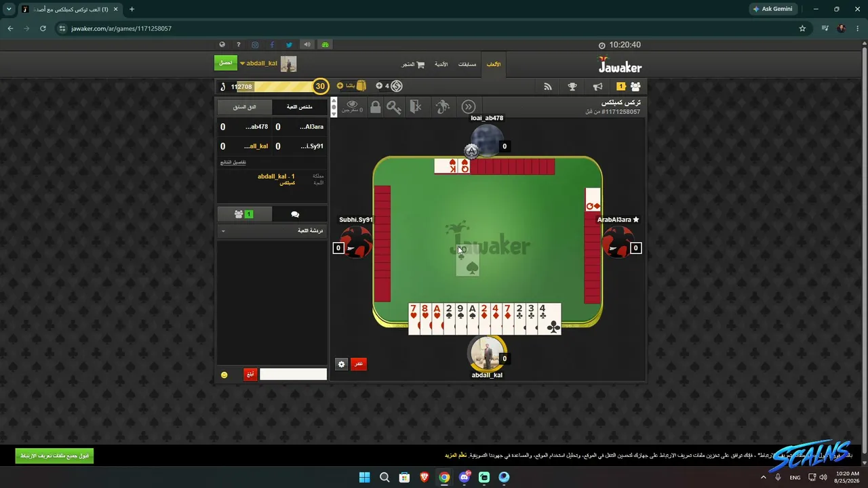Mute game sound with the speaker icon
This screenshot has width=868, height=488.
(x=307, y=45)
